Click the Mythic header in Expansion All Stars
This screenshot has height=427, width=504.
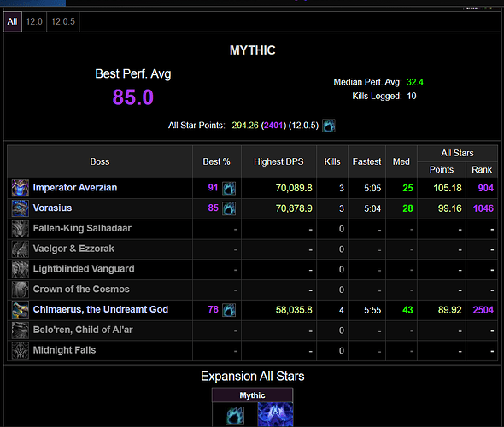point(252,395)
